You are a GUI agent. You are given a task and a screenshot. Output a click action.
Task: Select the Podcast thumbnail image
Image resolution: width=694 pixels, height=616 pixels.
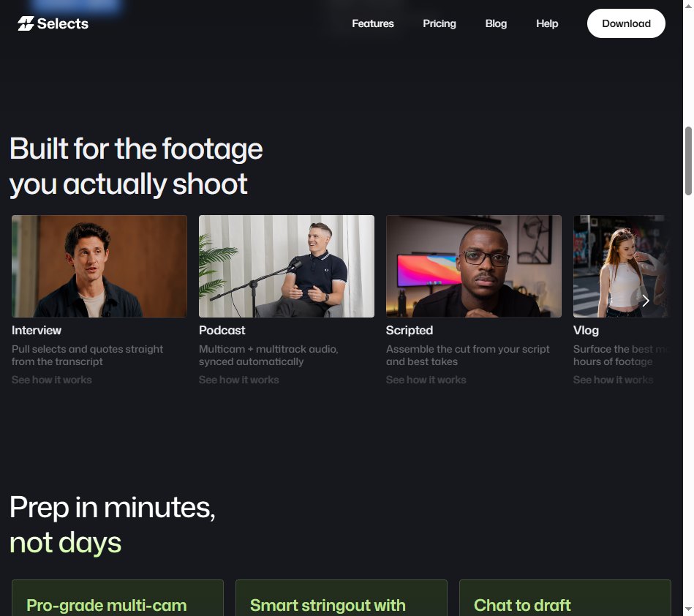pyautogui.click(x=287, y=266)
